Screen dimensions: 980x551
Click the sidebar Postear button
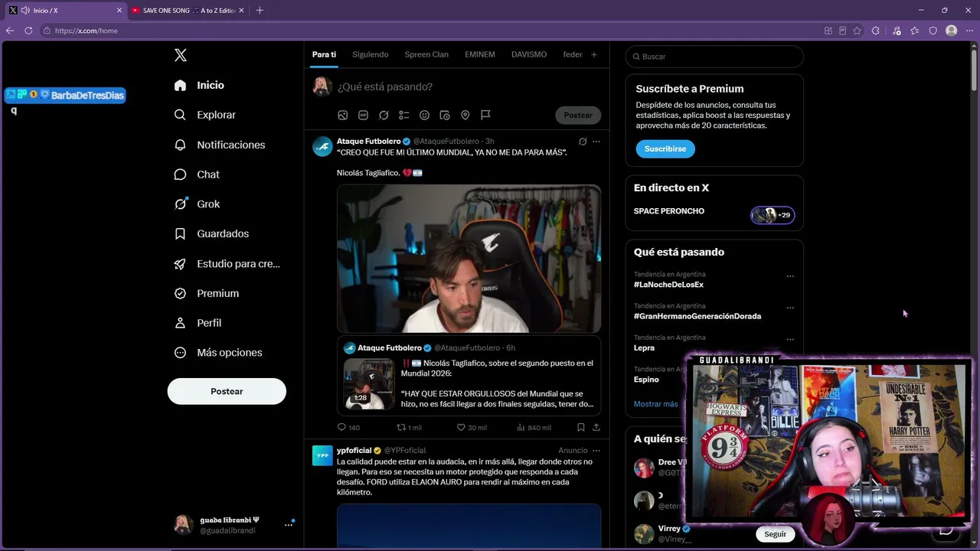pos(227,391)
